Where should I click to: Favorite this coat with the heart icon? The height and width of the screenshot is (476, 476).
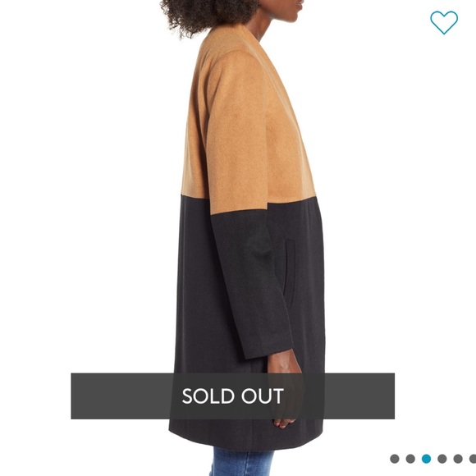[444, 22]
